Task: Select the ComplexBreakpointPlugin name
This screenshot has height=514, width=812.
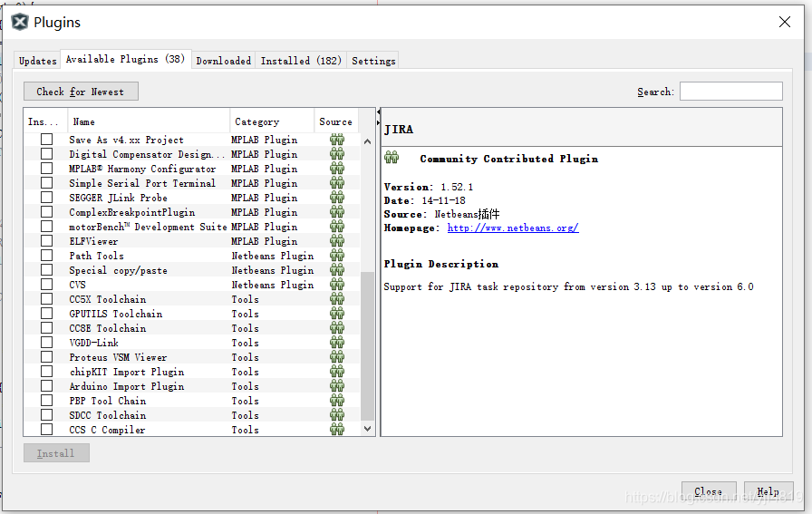Action: point(132,212)
